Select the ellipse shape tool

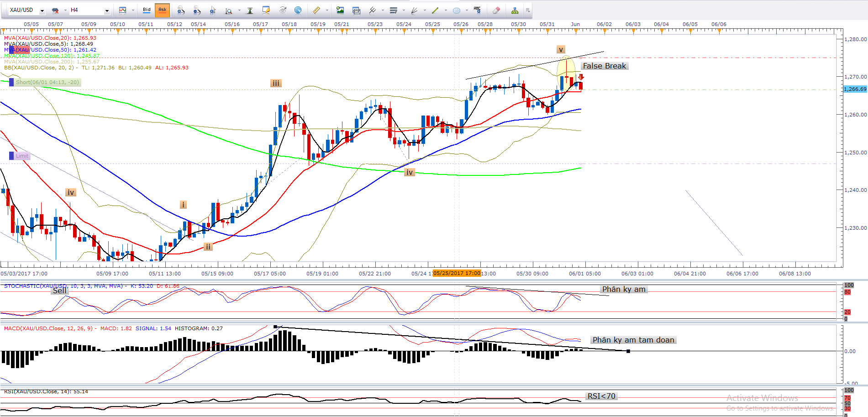(x=456, y=10)
